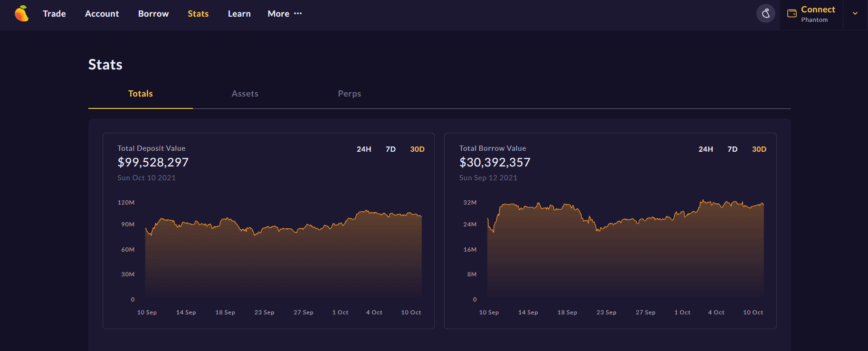Click the Sun Sep 12 2021 date
Viewport: 868px width, 351px height.
point(488,178)
